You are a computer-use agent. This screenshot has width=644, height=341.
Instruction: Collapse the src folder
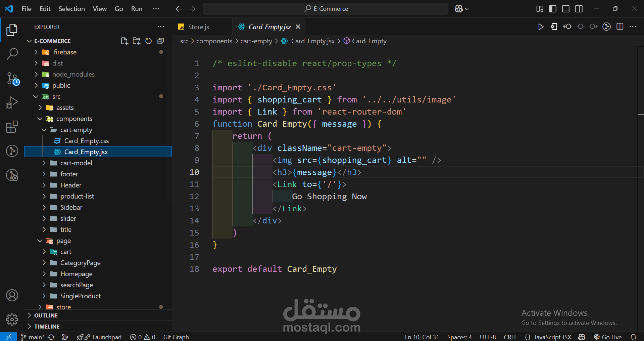98,96
